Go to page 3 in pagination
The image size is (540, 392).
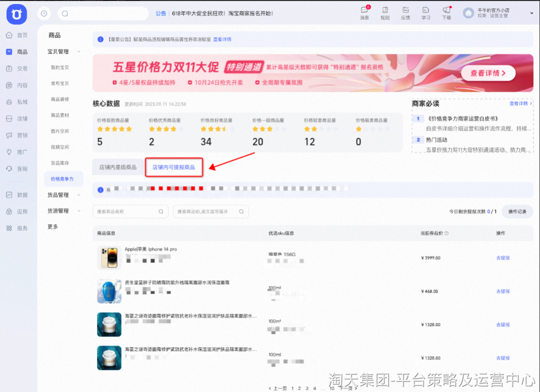pos(307,388)
